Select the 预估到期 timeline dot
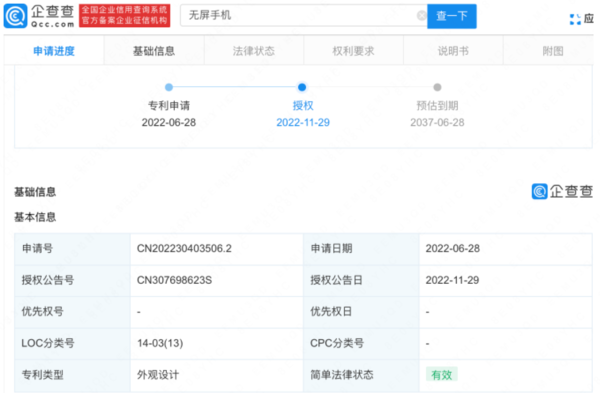Image resolution: width=600 pixels, height=393 pixels. pos(437,87)
